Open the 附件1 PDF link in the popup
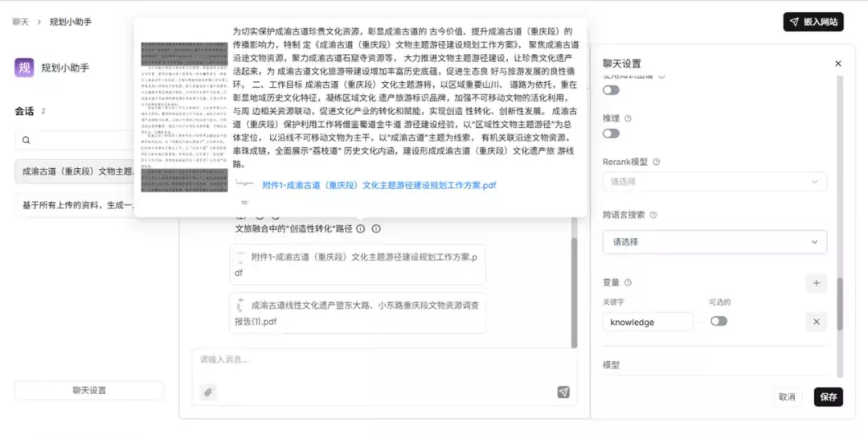The height and width of the screenshot is (440, 868). [x=379, y=185]
